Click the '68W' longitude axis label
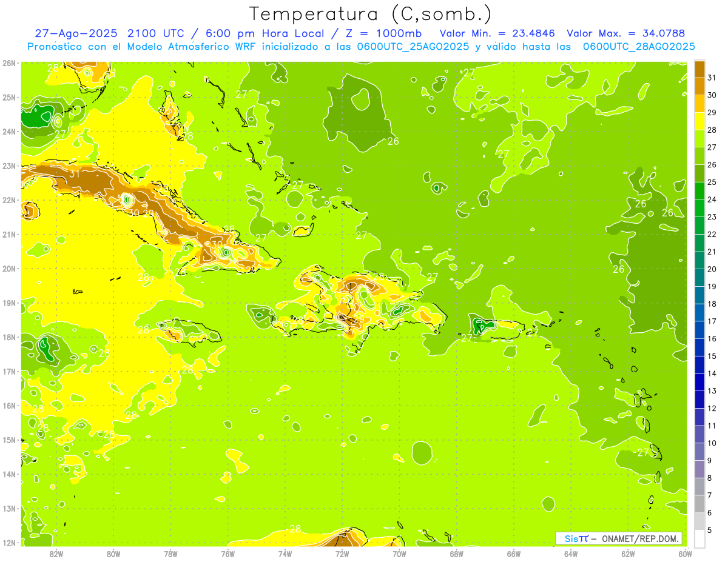Screen dimensions: 728x562 coord(457,554)
